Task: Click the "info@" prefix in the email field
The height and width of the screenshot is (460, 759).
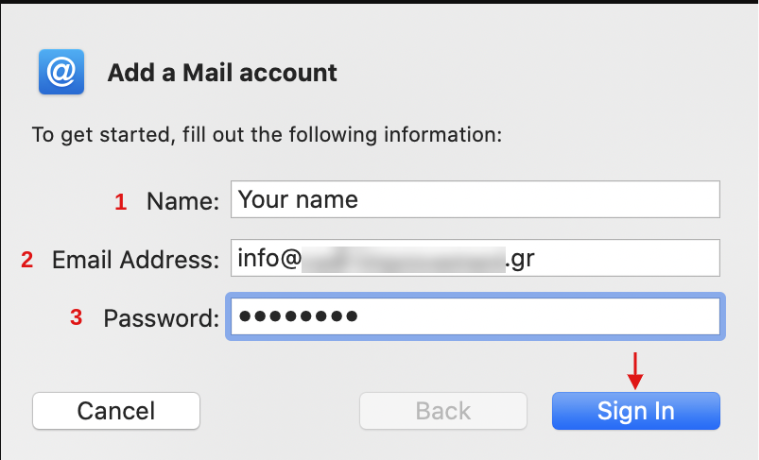Action: point(270,258)
